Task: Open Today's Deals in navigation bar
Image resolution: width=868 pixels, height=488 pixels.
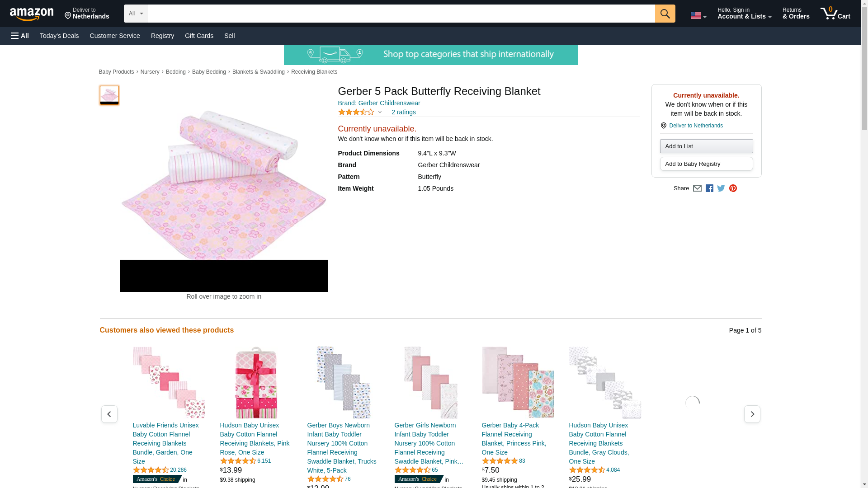Action: (59, 36)
